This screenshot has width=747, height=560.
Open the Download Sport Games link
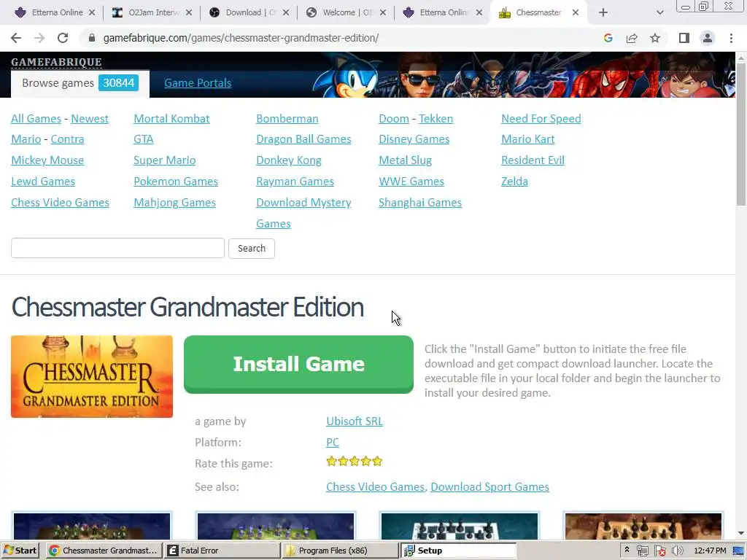click(489, 487)
